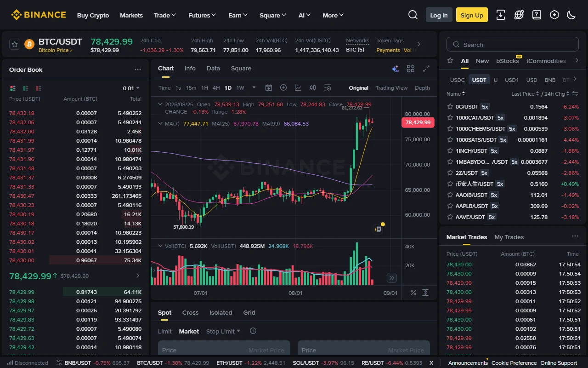The width and height of the screenshot is (588, 368).
Task: Open the Order Book three-dots menu
Action: pos(138,69)
